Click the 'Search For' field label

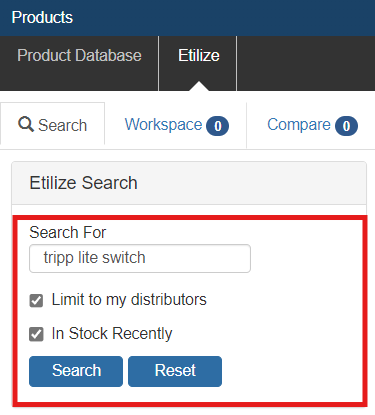tap(68, 232)
